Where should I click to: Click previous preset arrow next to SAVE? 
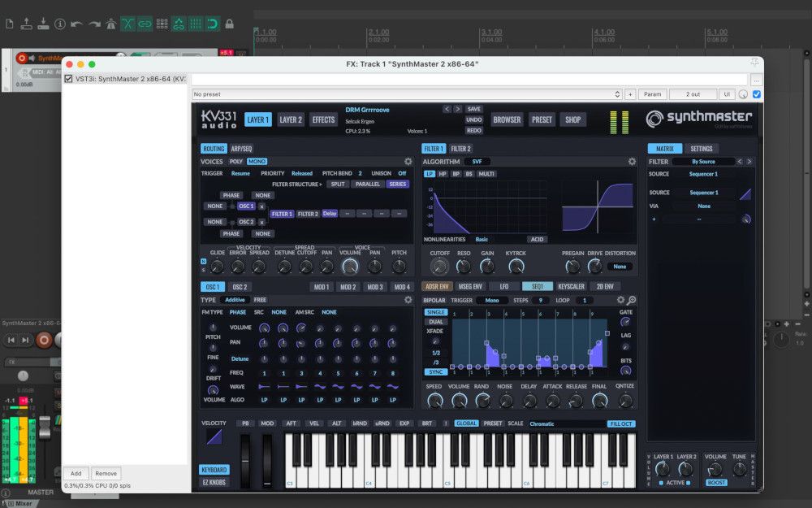tap(447, 109)
